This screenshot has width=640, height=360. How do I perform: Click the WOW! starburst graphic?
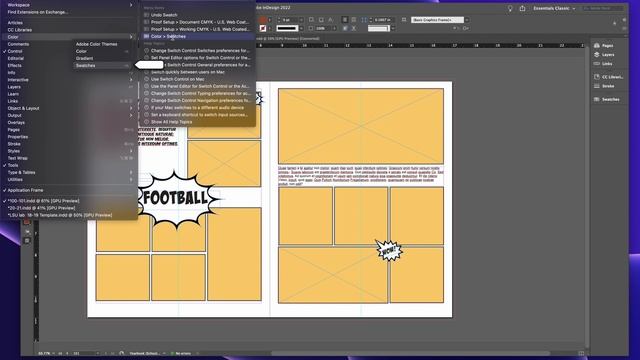pos(389,250)
